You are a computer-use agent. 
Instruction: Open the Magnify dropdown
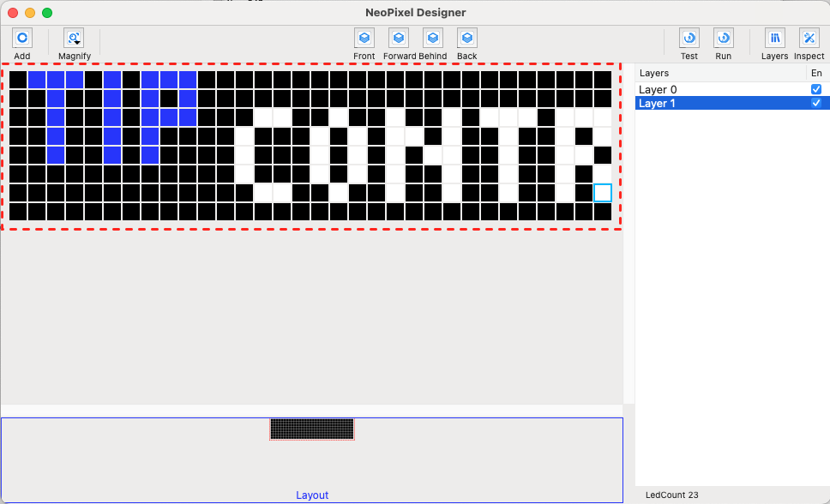click(74, 38)
